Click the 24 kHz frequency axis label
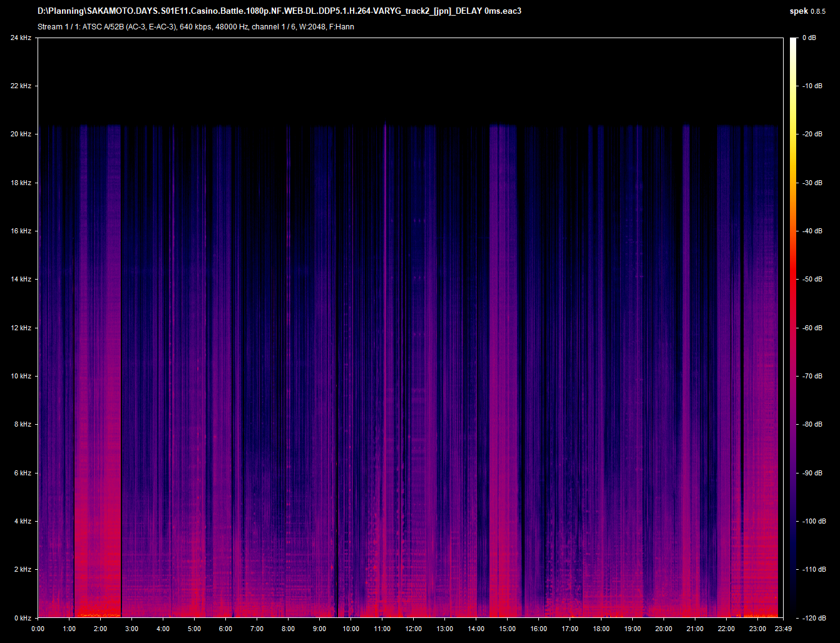This screenshot has height=643, width=840. pos(21,38)
